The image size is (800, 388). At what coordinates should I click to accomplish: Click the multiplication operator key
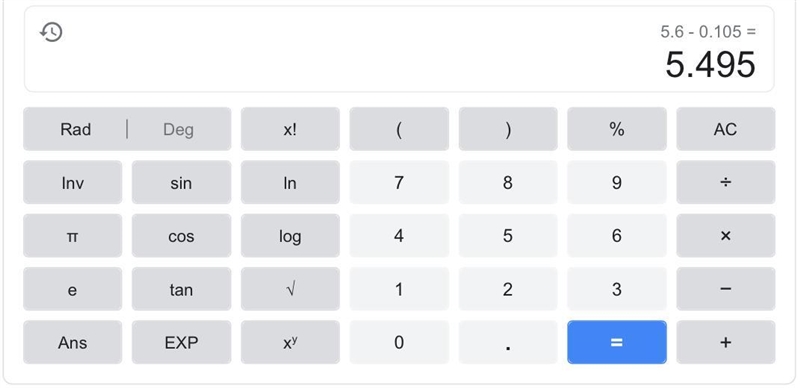coord(726,235)
